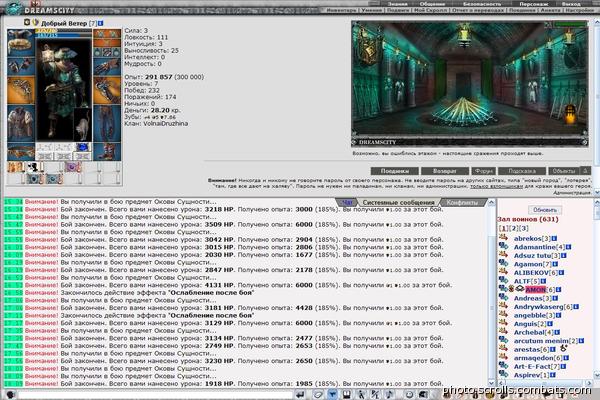Open info icon next to Agamon[7]

pyautogui.click(x=555, y=264)
